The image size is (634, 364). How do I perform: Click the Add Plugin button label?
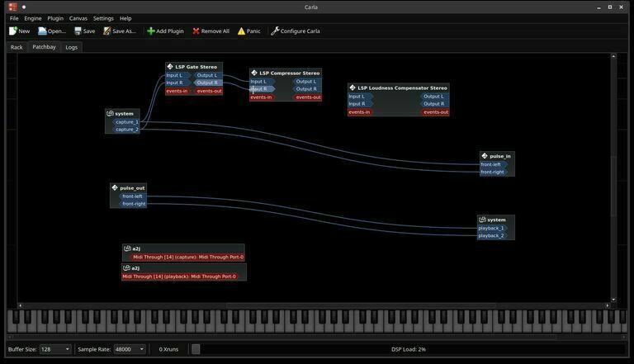tap(170, 31)
